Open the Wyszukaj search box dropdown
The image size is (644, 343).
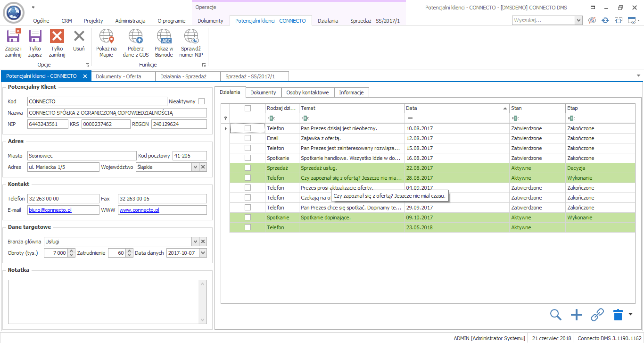tap(578, 21)
